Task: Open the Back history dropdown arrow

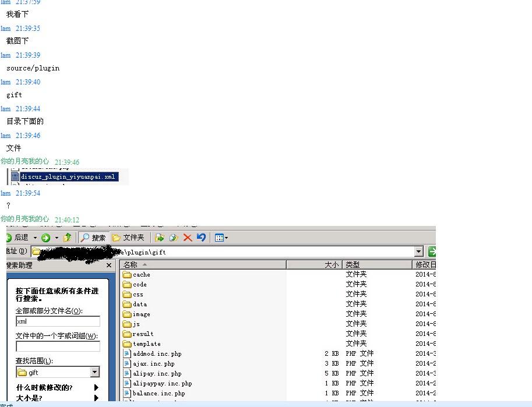Action: click(x=35, y=238)
